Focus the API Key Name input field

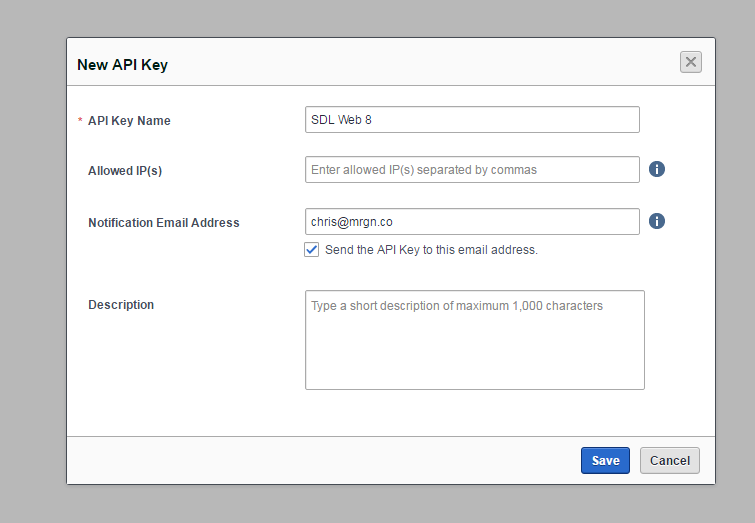point(472,120)
